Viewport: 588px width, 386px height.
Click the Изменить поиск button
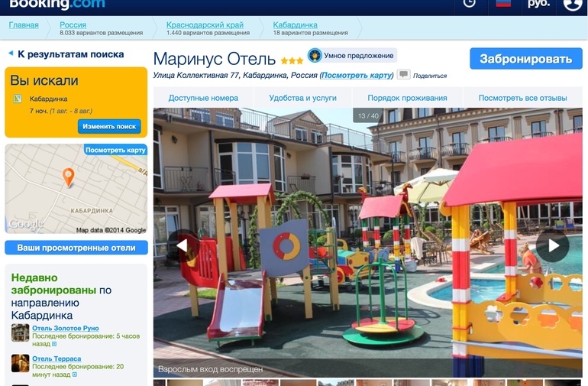click(x=108, y=126)
